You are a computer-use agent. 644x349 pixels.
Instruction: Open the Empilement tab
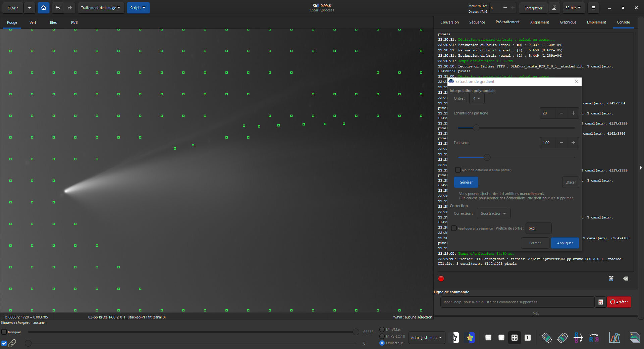tap(596, 22)
